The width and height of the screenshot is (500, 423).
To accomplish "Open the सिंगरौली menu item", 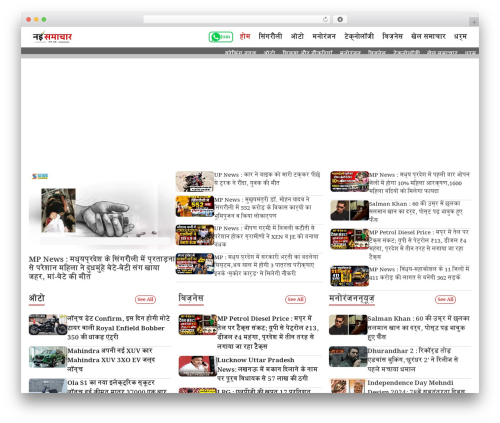I will [270, 36].
